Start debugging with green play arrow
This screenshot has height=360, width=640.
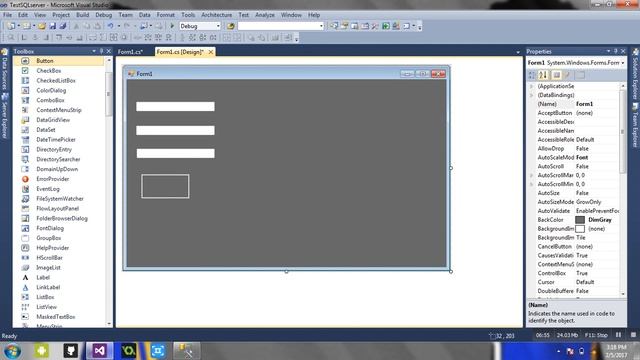pos(172,26)
